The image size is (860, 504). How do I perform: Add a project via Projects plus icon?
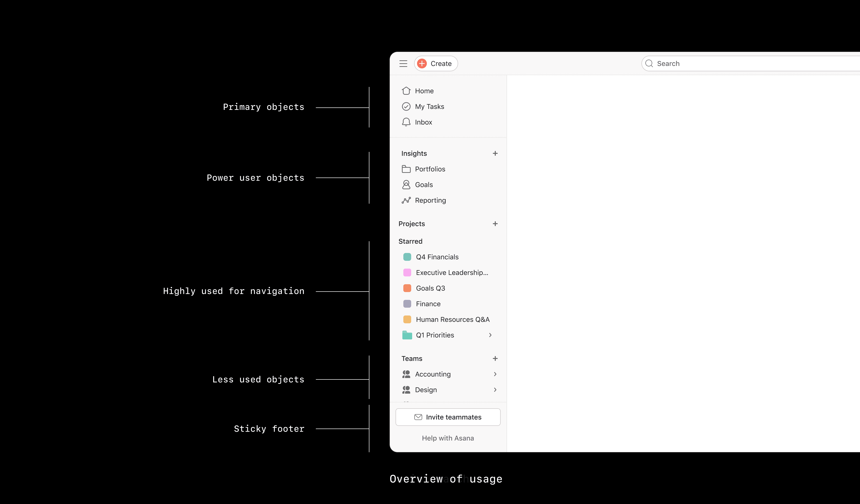(x=495, y=224)
